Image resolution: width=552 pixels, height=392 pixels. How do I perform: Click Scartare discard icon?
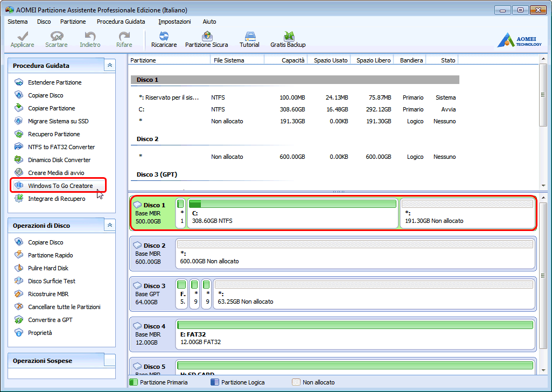tap(56, 39)
